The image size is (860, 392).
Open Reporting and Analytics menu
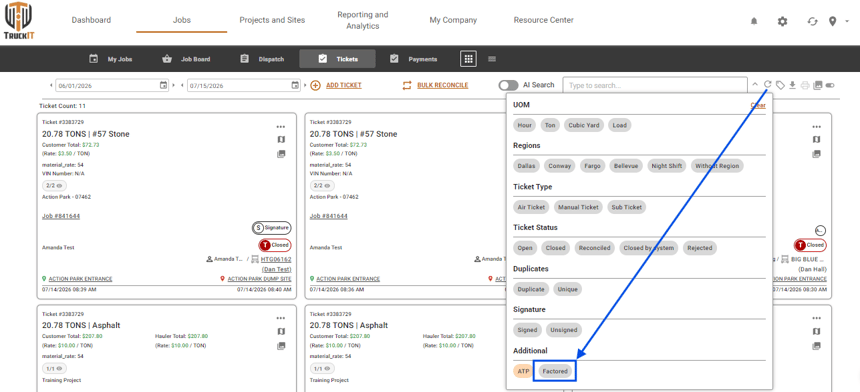(x=363, y=20)
